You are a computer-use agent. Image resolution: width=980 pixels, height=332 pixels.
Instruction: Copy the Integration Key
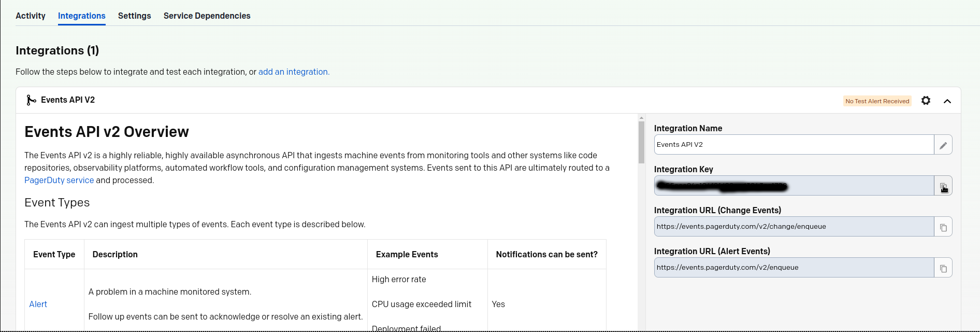[943, 186]
